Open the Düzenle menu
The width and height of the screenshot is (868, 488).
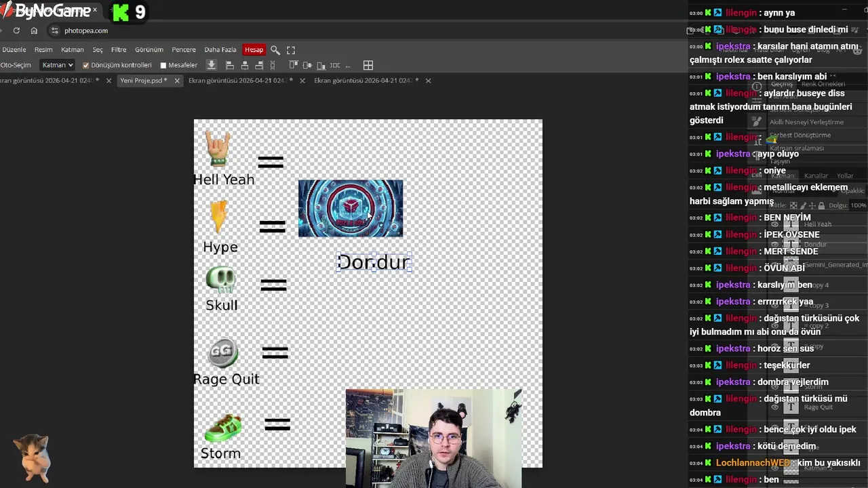coord(14,49)
